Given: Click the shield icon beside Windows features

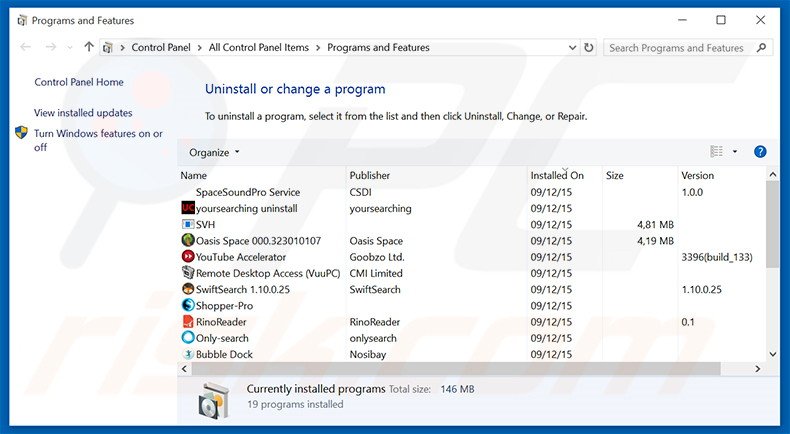Looking at the screenshot, I should click(x=21, y=133).
